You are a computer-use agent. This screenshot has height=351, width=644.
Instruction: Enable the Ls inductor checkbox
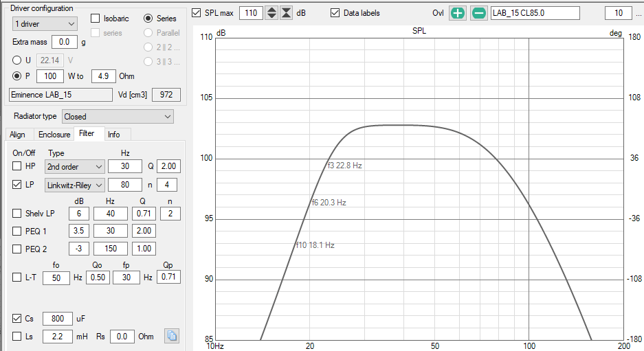coord(17,336)
